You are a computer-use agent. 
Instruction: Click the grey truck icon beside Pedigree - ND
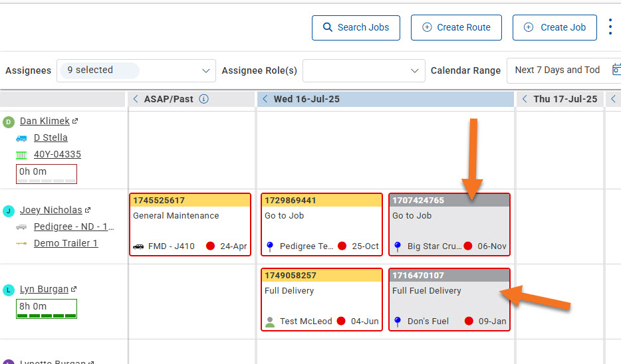click(21, 227)
